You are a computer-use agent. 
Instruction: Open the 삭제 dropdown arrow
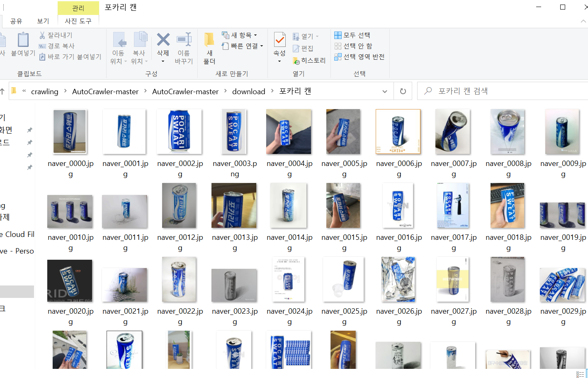(163, 61)
